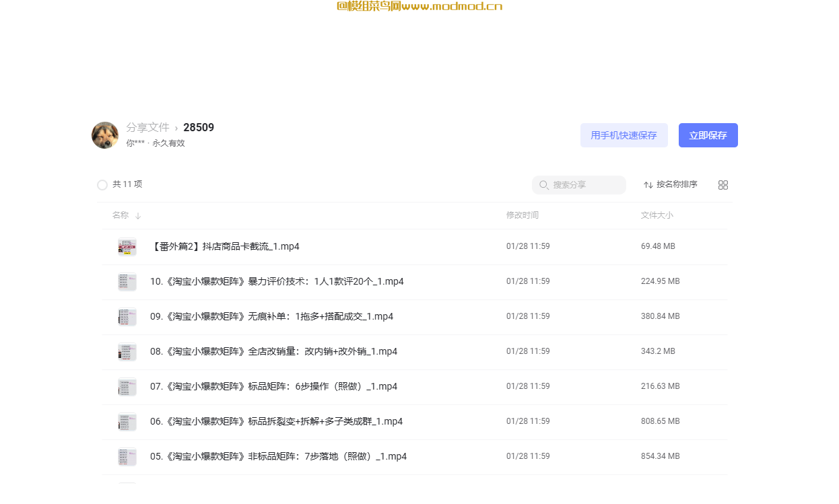Viewport: 839px width, 504px height.
Task: Click the 28509 folder breadcrumb
Action: point(199,127)
